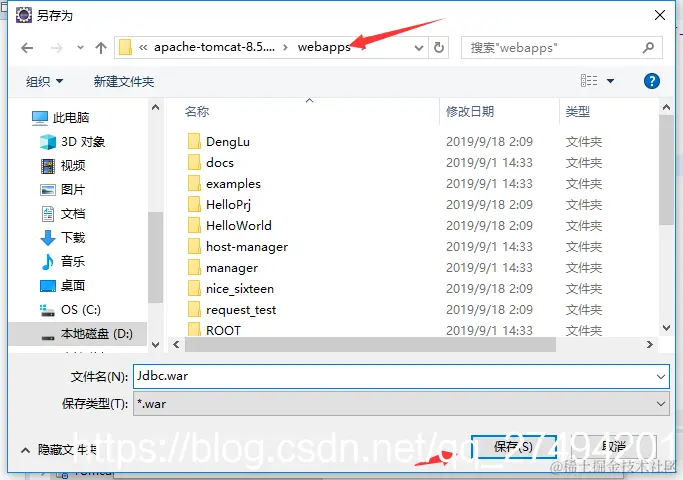Select the HelloWorld folder
Viewport: 683px width, 480px height.
tap(239, 226)
